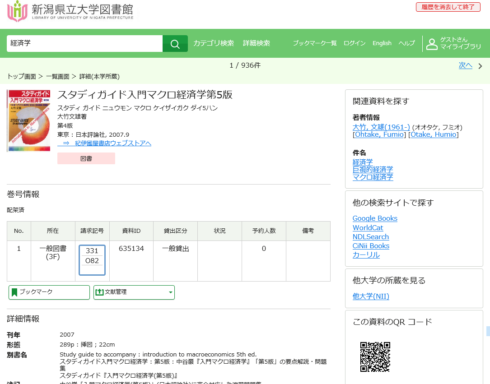Click subject link 経済学
The height and width of the screenshot is (384, 490).
(x=363, y=162)
